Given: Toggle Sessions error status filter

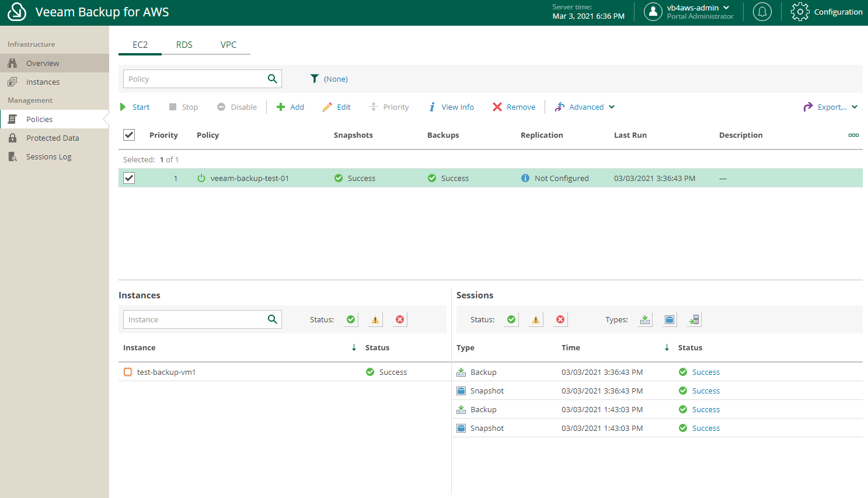Looking at the screenshot, I should point(560,319).
